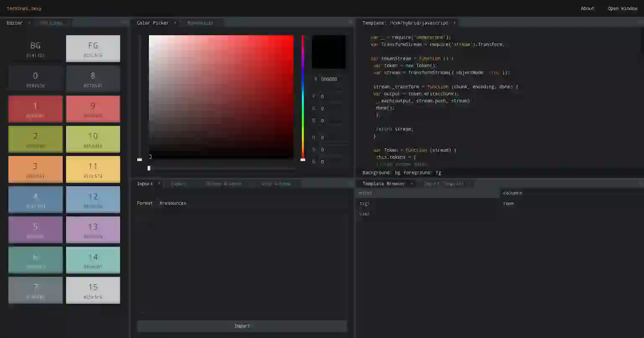Pick the red color 1 swatch

(x=36, y=109)
